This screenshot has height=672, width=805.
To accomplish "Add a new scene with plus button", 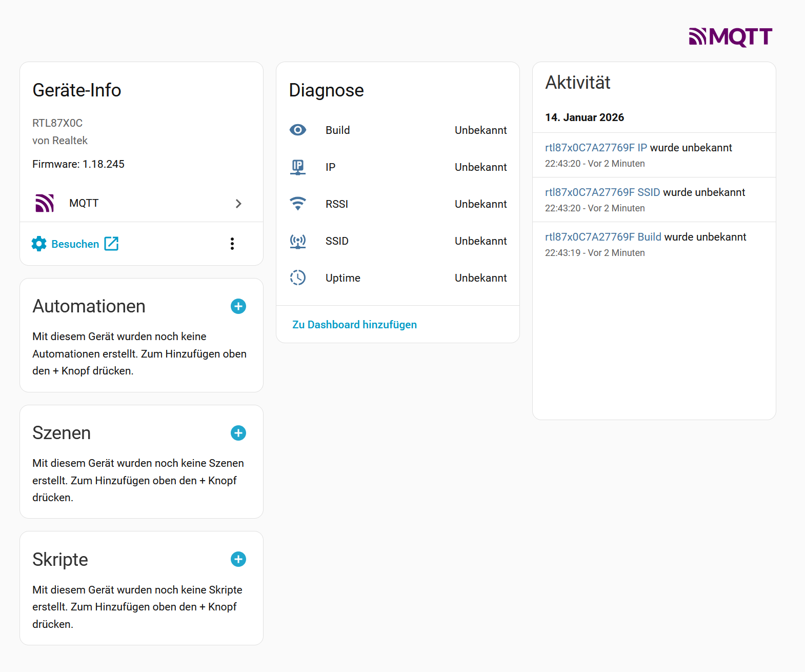I will tap(238, 433).
